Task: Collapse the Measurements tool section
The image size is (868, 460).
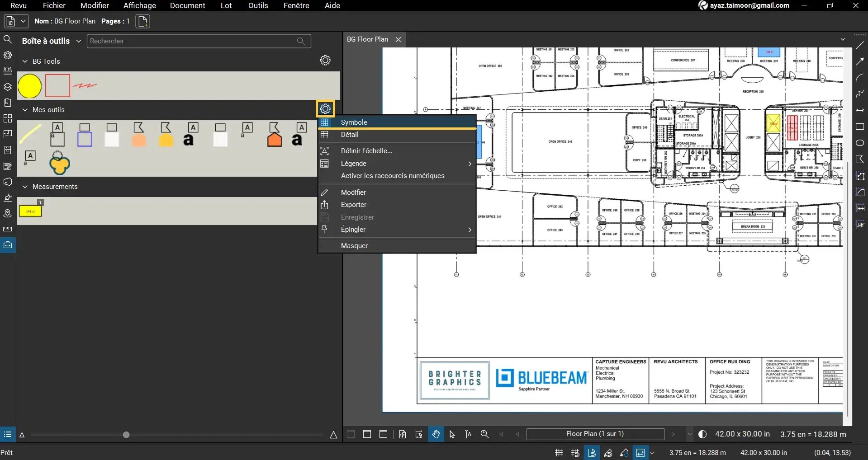Action: pos(25,187)
